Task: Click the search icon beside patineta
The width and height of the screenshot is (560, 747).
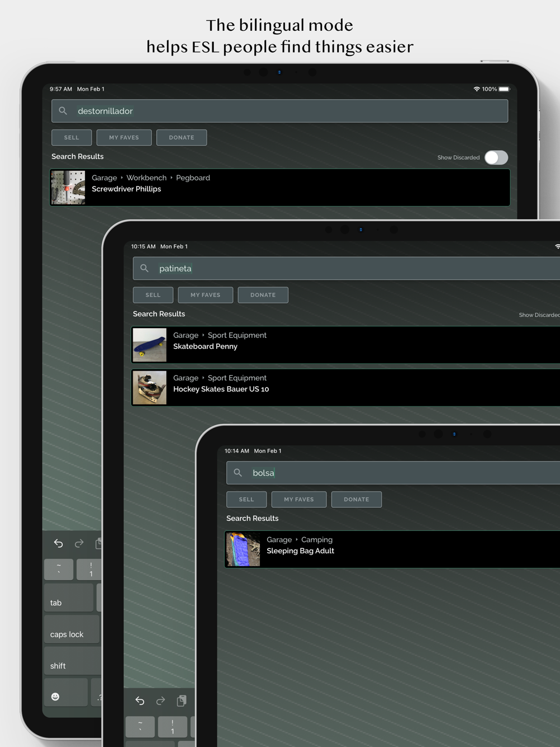Action: pyautogui.click(x=144, y=268)
